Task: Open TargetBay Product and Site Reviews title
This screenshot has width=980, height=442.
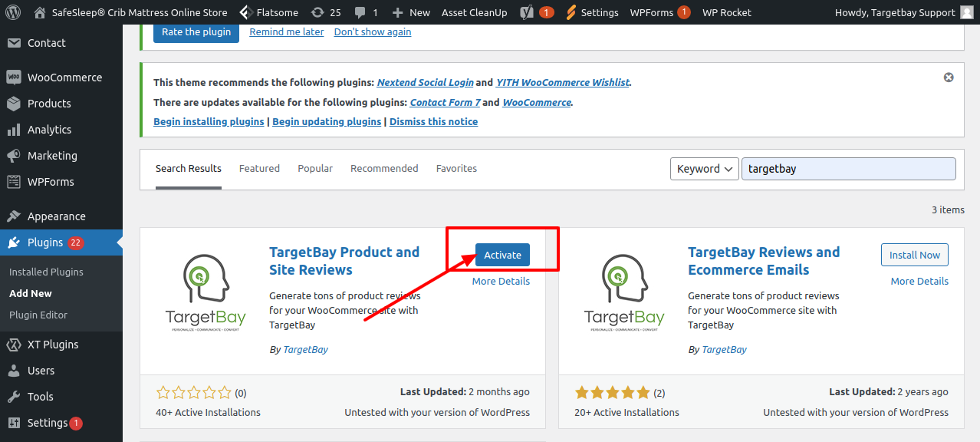Action: click(344, 261)
